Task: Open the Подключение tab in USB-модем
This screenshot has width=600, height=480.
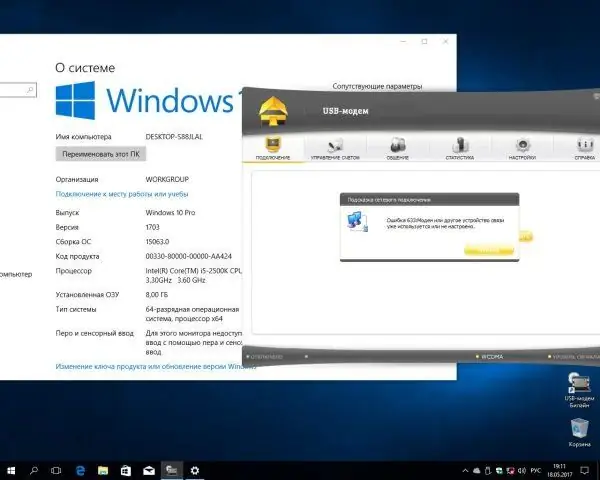Action: click(273, 148)
